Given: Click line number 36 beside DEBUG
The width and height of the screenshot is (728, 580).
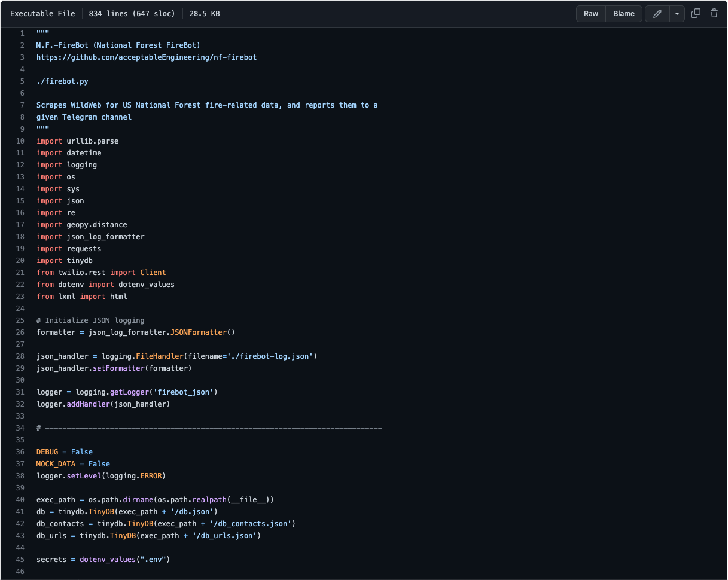Looking at the screenshot, I should 22,452.
